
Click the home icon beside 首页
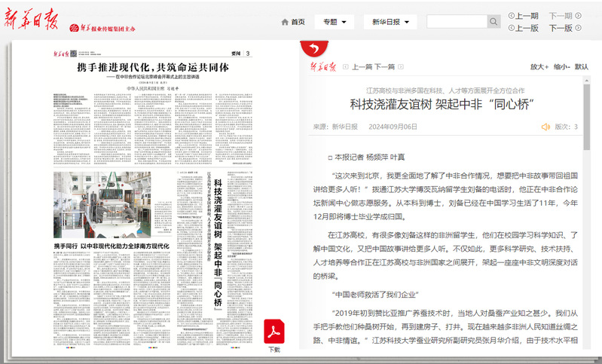click(285, 22)
